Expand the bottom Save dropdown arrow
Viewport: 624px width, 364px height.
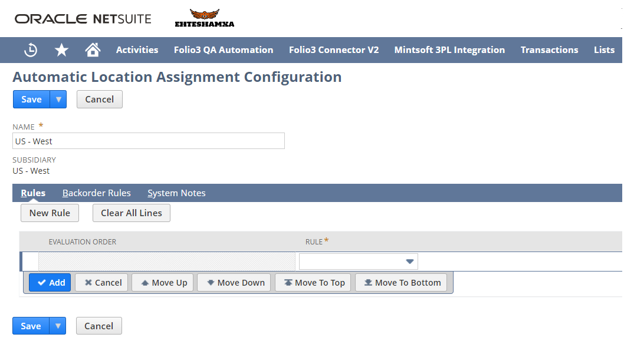pos(58,326)
